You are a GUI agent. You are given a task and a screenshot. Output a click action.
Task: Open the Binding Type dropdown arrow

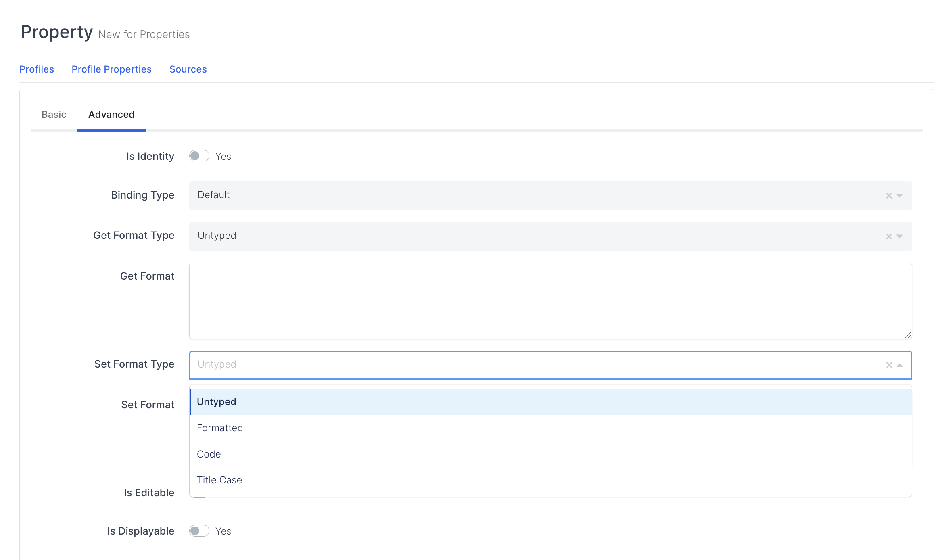point(900,196)
